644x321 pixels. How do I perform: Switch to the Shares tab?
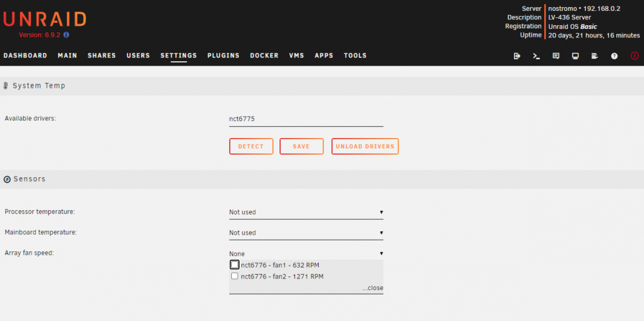(x=102, y=55)
